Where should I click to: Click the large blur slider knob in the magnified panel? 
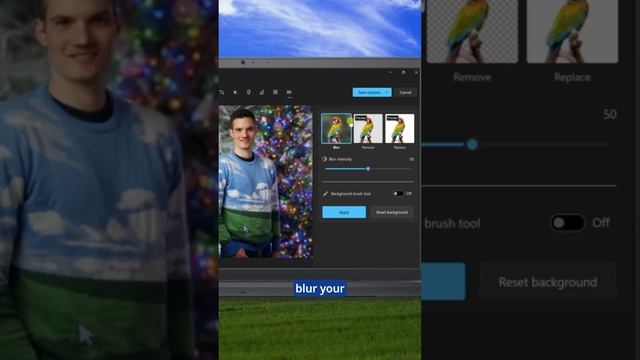point(472,144)
